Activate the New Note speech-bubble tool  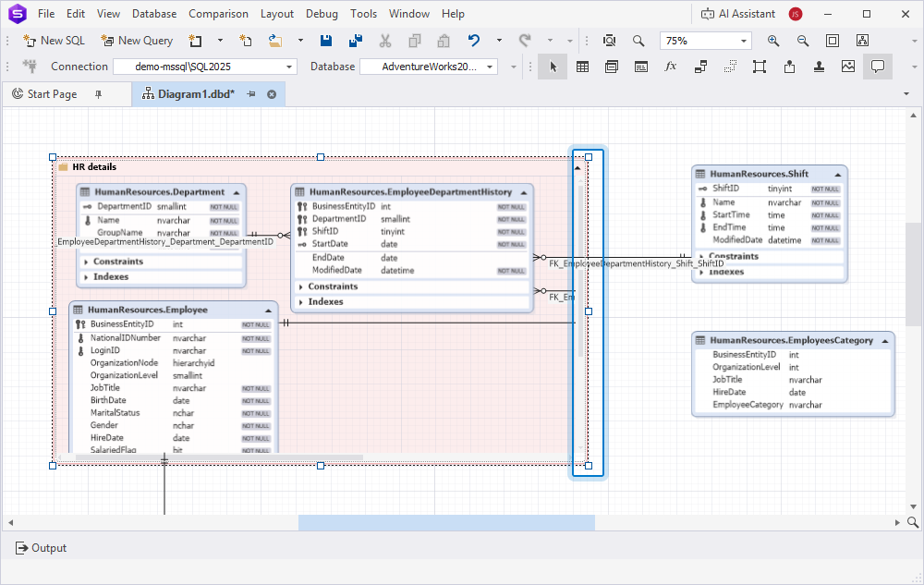tap(878, 67)
